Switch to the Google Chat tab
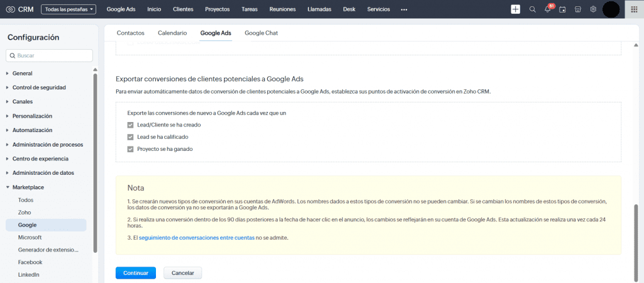Viewport: 644px width, 283px height. point(261,33)
